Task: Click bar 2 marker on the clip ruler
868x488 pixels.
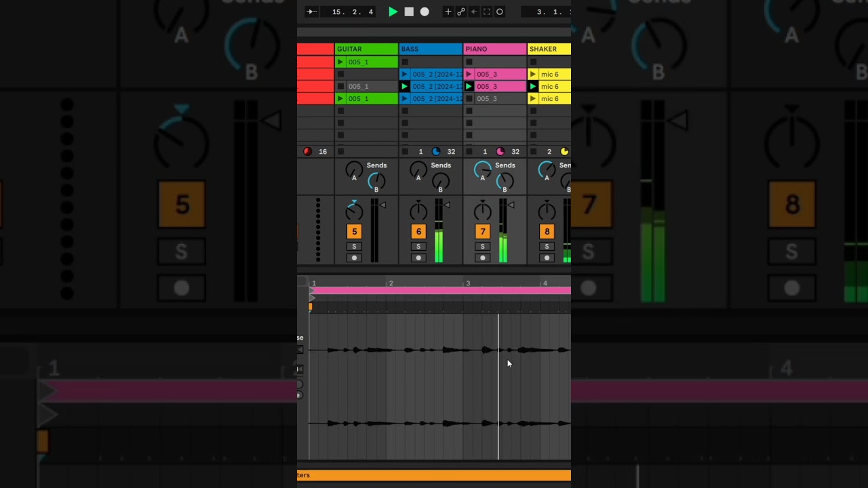Action: (391, 283)
